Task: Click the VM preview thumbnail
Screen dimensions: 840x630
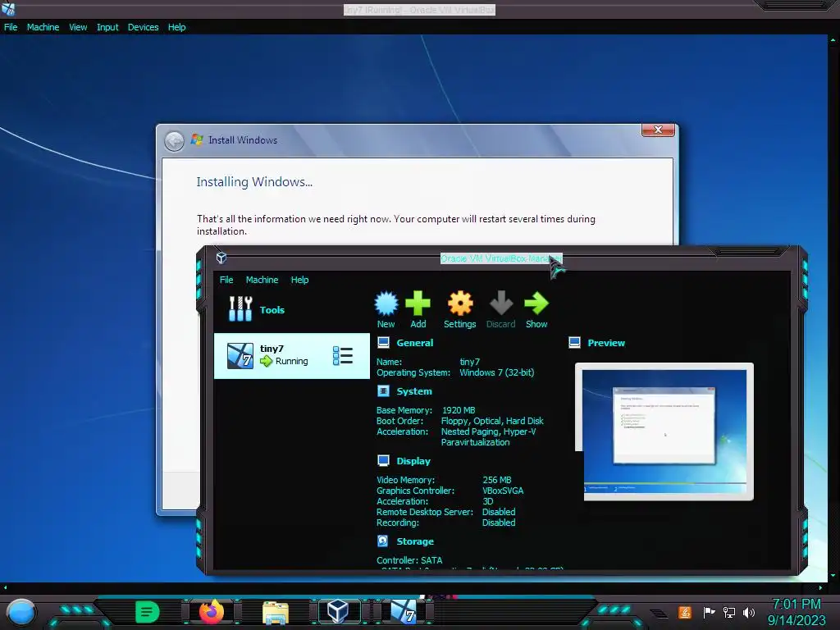Action: (x=664, y=431)
